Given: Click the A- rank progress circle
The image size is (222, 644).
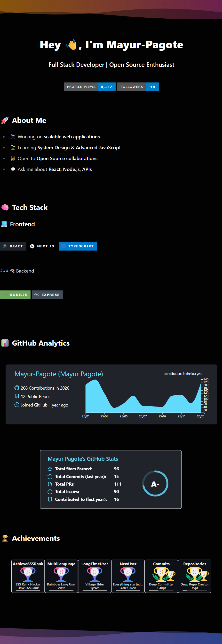Looking at the screenshot, I should (x=155, y=484).
